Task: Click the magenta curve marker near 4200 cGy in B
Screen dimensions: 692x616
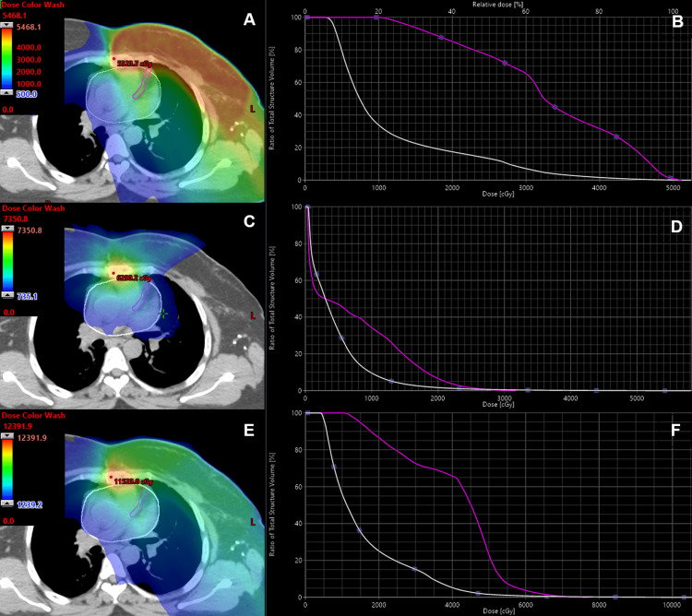Action: pos(616,136)
